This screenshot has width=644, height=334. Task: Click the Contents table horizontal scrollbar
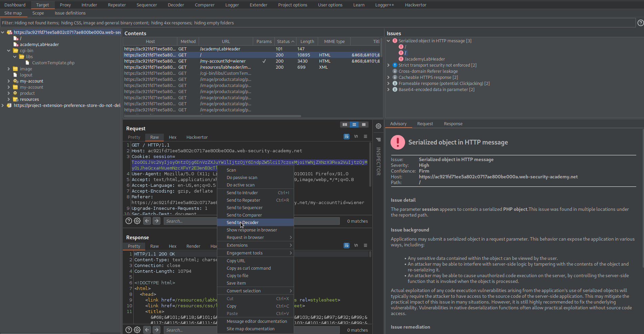213,116
